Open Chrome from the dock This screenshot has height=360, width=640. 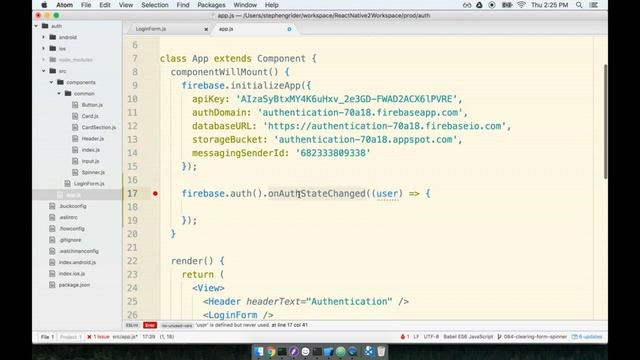click(x=271, y=351)
